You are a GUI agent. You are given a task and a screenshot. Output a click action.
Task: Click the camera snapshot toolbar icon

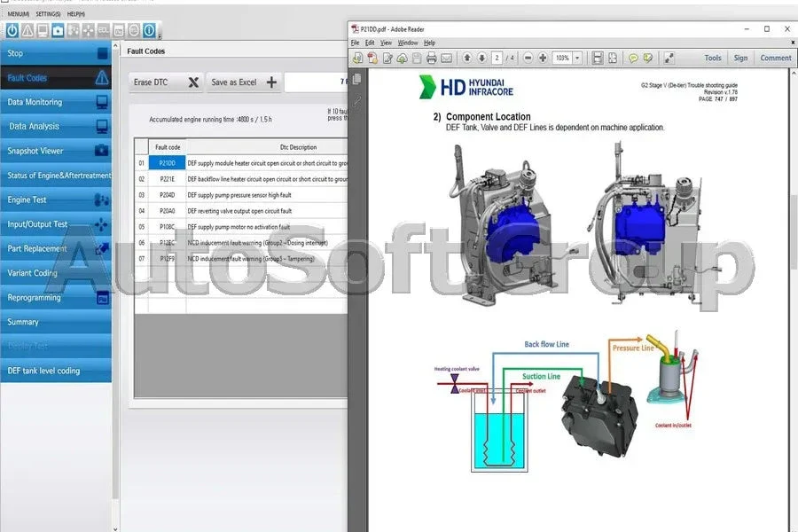tap(58, 30)
